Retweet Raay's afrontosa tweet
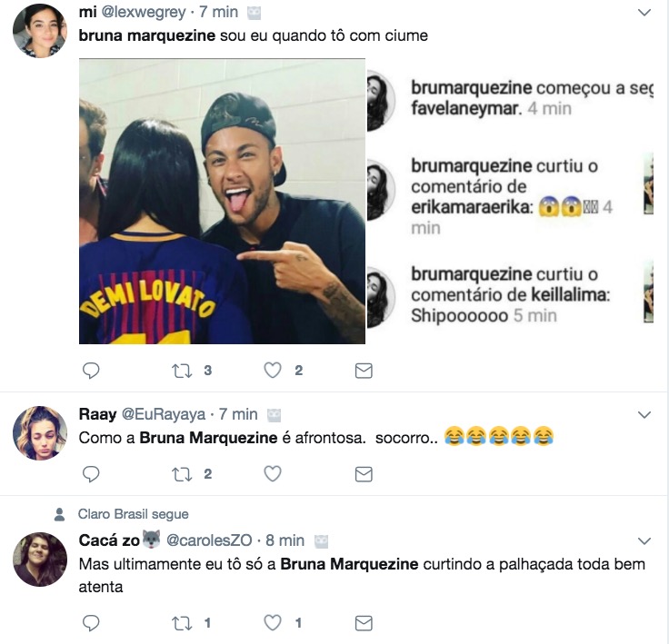The height and width of the screenshot is (644, 669). [x=182, y=473]
